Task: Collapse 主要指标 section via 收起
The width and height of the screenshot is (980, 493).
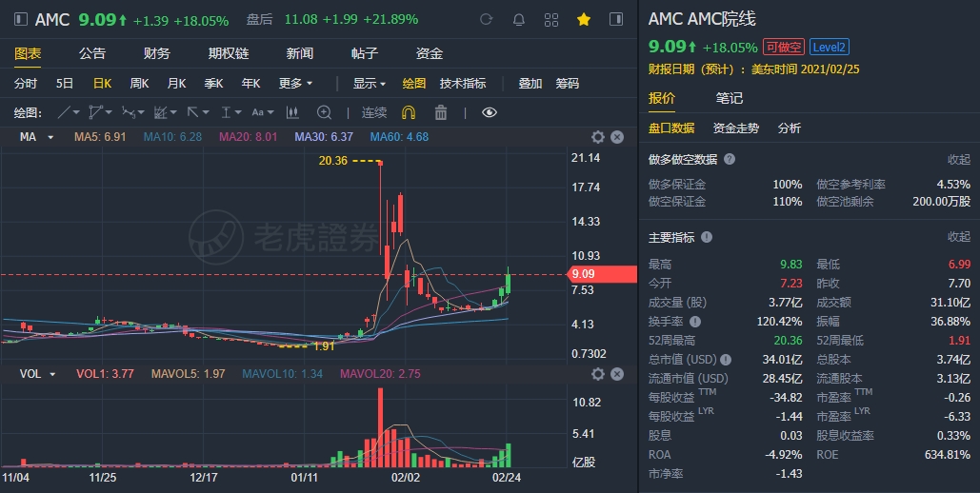Action: tap(959, 237)
